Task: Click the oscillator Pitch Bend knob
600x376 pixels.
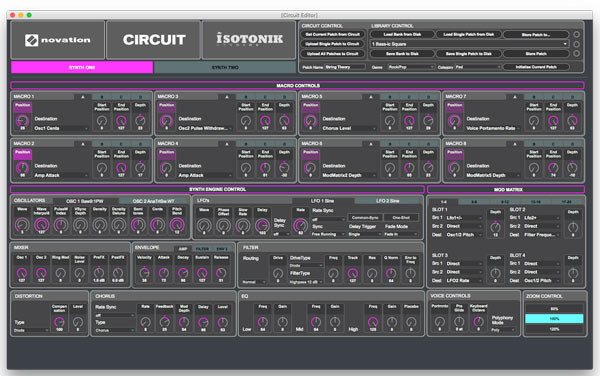Action: (x=177, y=225)
